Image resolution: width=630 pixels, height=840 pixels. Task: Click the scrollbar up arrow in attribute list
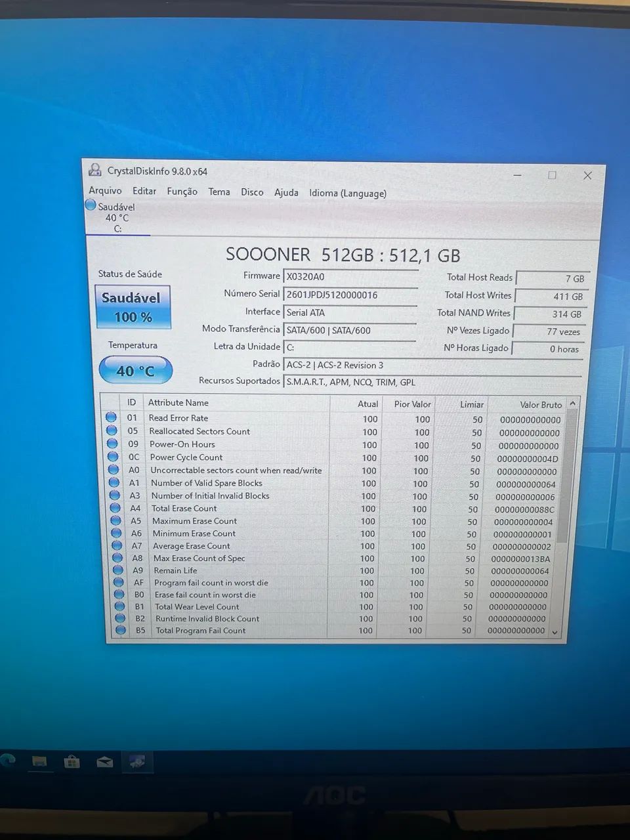[x=572, y=403]
